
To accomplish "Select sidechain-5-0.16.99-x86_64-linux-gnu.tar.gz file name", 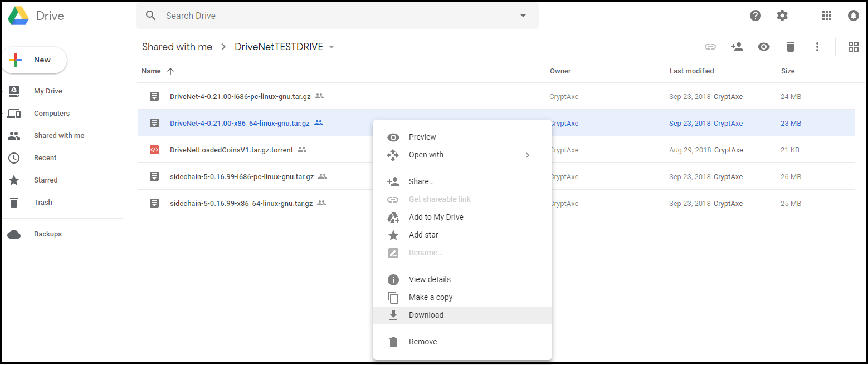I will (x=241, y=203).
